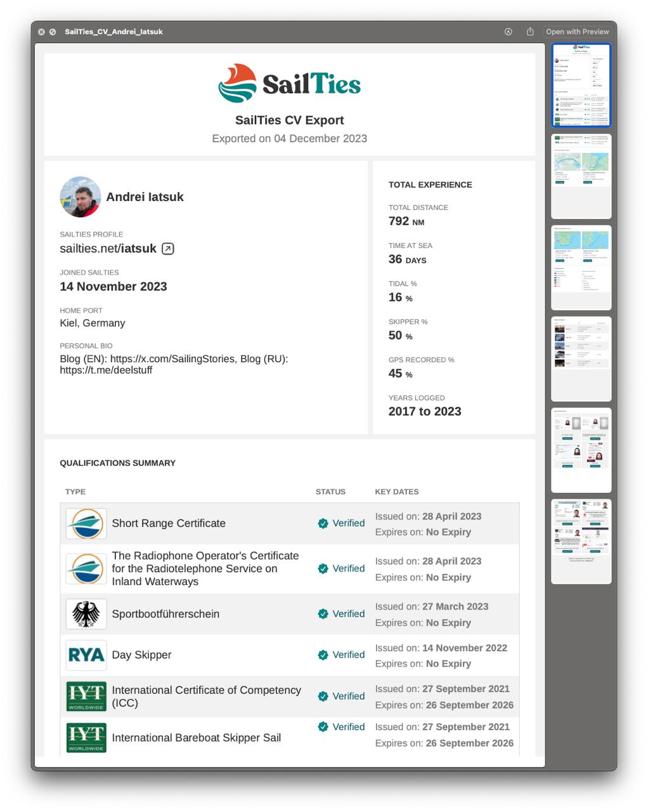
Task: Click the Short Range Certificate boat logo icon
Action: 86,524
